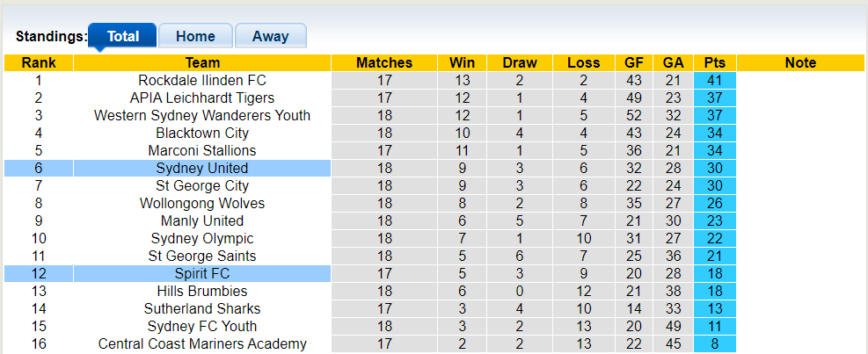Select Sydney Olympic in standings
868x354 pixels.
pyautogui.click(x=202, y=238)
